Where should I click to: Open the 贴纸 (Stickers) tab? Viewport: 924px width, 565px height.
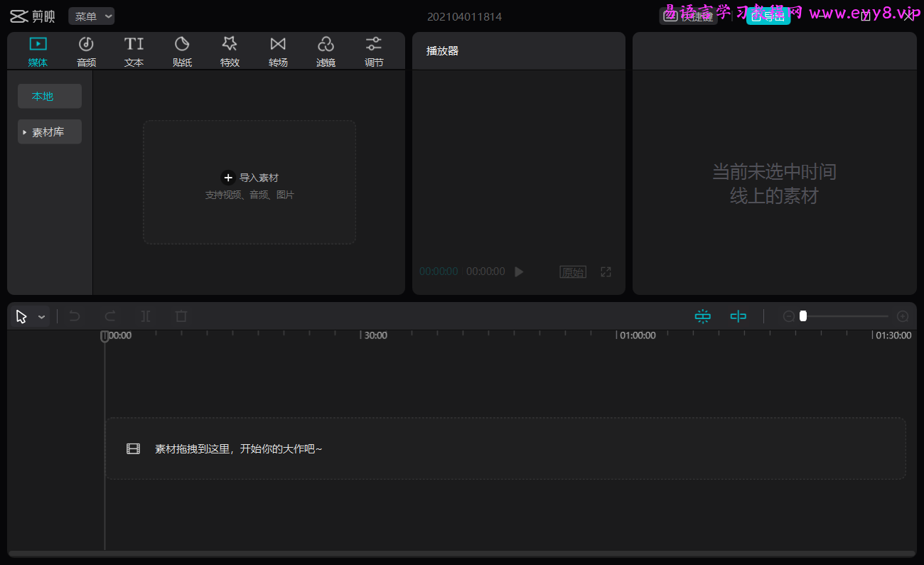tap(182, 52)
